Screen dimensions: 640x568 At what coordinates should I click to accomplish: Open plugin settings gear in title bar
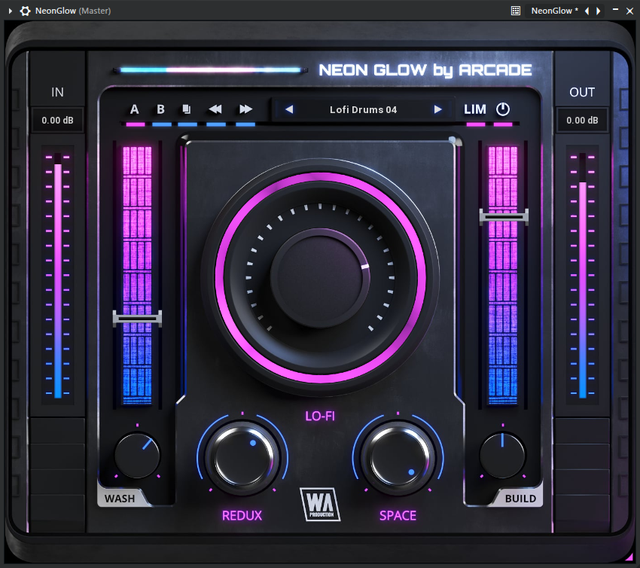click(25, 10)
